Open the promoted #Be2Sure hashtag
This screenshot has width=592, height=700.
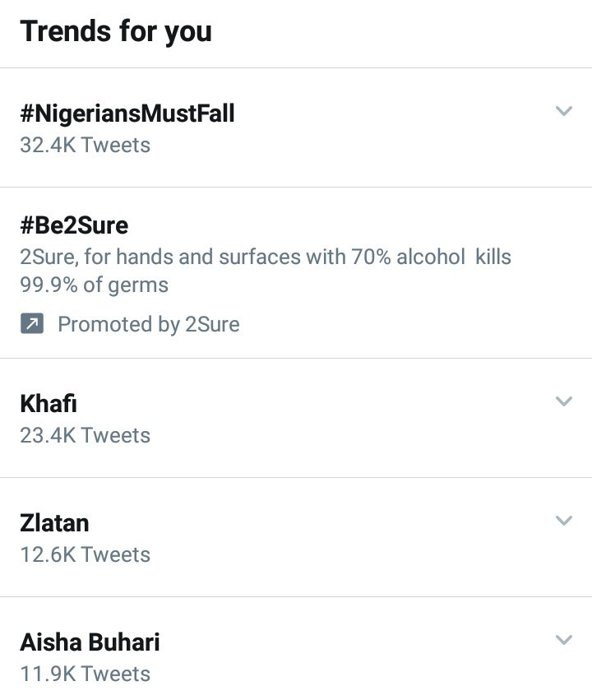[x=74, y=225]
